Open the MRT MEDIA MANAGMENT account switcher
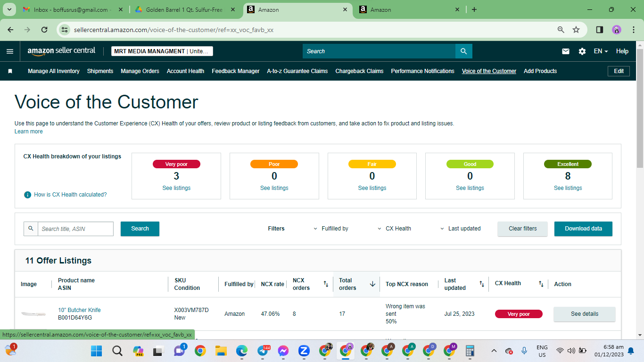This screenshot has height=362, width=644. pyautogui.click(x=162, y=51)
